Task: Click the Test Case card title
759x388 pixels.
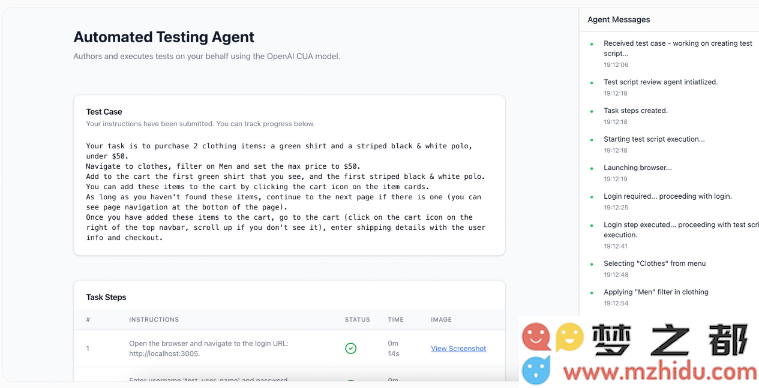Action: click(x=104, y=112)
